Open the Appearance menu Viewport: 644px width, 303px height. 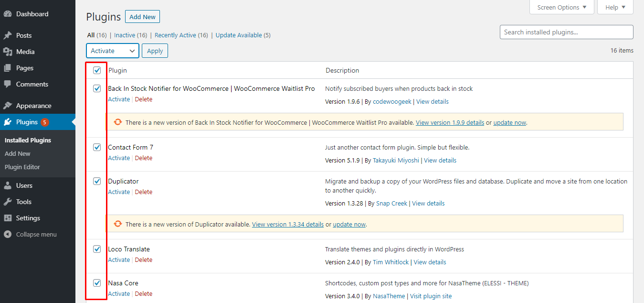(33, 106)
